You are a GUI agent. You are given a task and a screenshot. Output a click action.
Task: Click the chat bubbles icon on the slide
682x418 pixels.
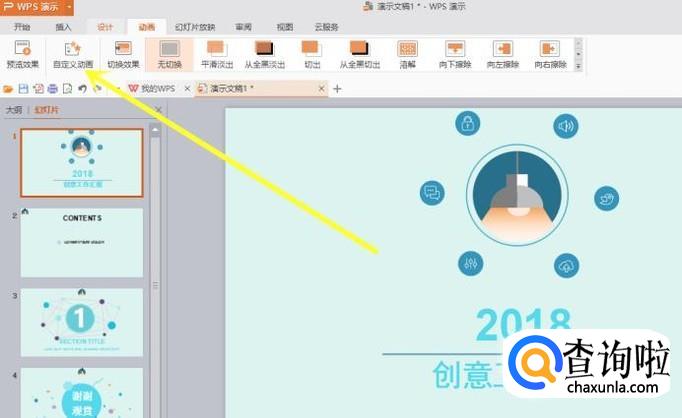click(x=432, y=193)
